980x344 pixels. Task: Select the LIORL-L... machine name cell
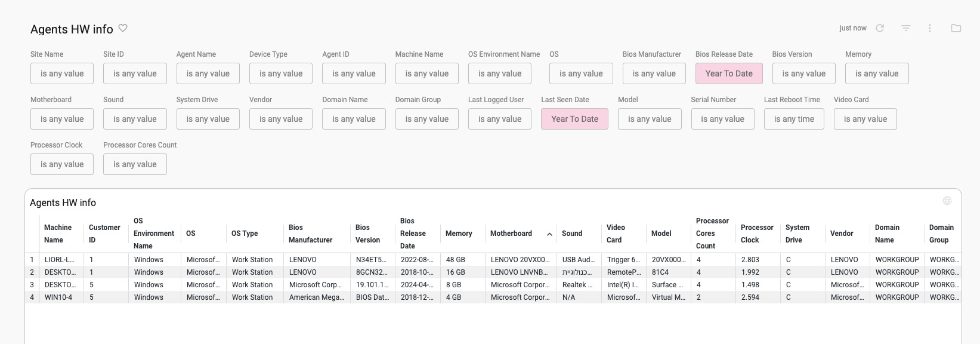pyautogui.click(x=60, y=260)
